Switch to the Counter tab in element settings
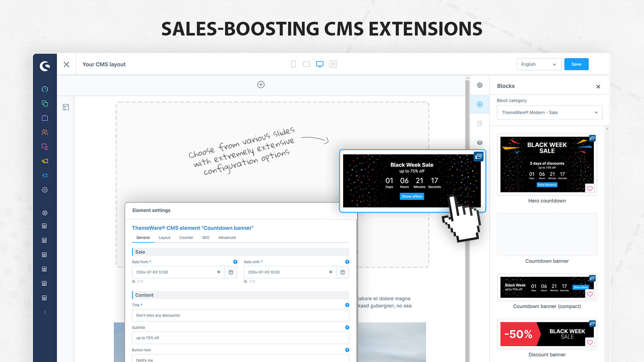The width and height of the screenshot is (644, 362). (186, 237)
